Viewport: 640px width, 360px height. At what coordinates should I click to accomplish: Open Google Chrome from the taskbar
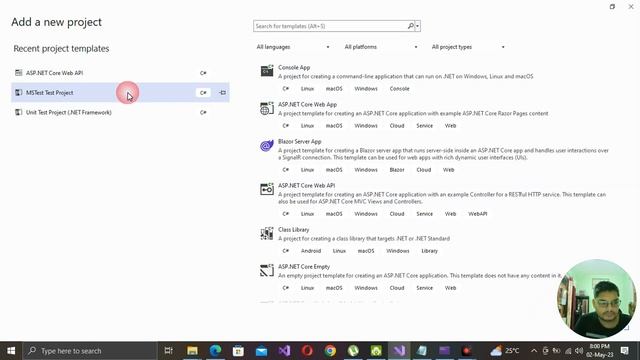(330, 351)
